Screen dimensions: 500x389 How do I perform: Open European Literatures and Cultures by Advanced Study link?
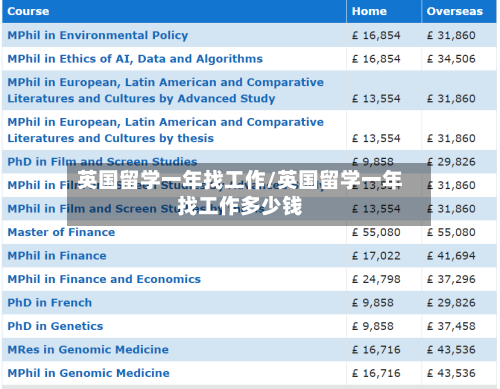[165, 90]
